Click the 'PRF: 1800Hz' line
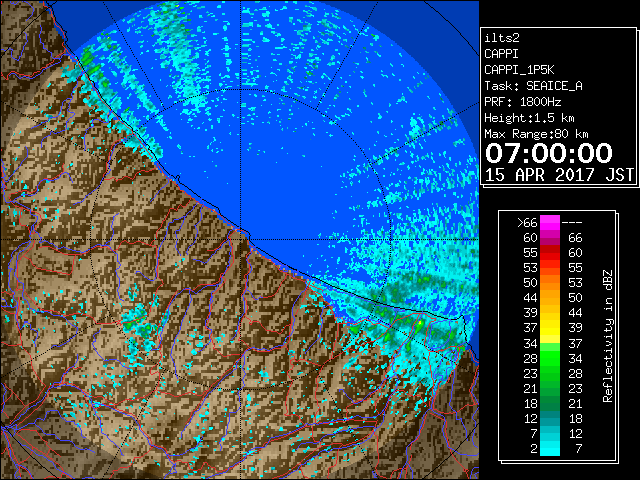Image resolution: width=640 pixels, height=480 pixels. pos(523,102)
